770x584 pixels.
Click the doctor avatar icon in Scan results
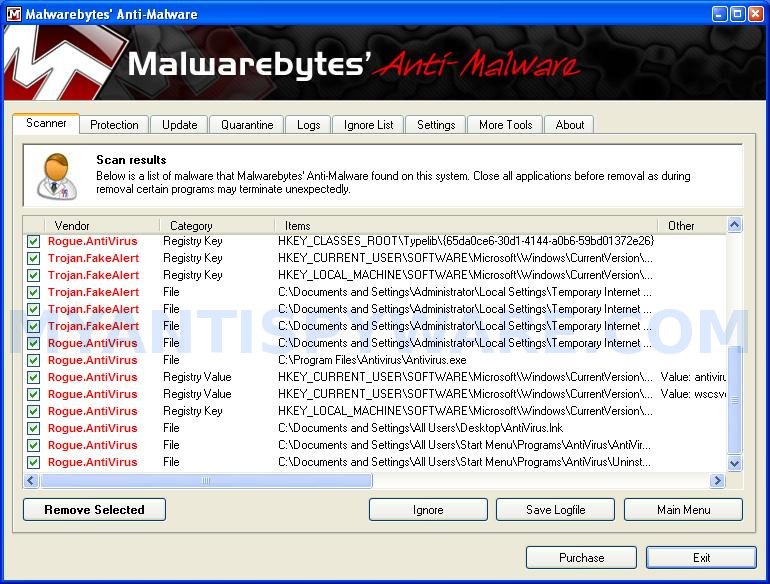click(x=57, y=176)
